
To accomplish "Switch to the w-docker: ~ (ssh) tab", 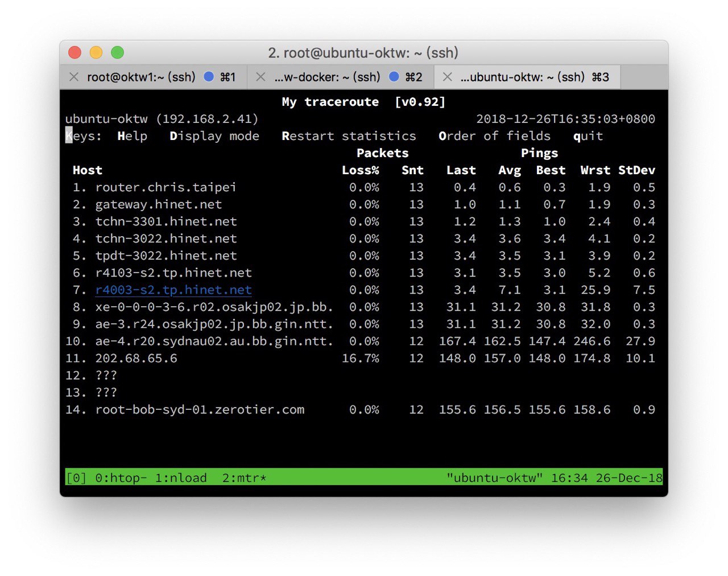I will click(341, 77).
